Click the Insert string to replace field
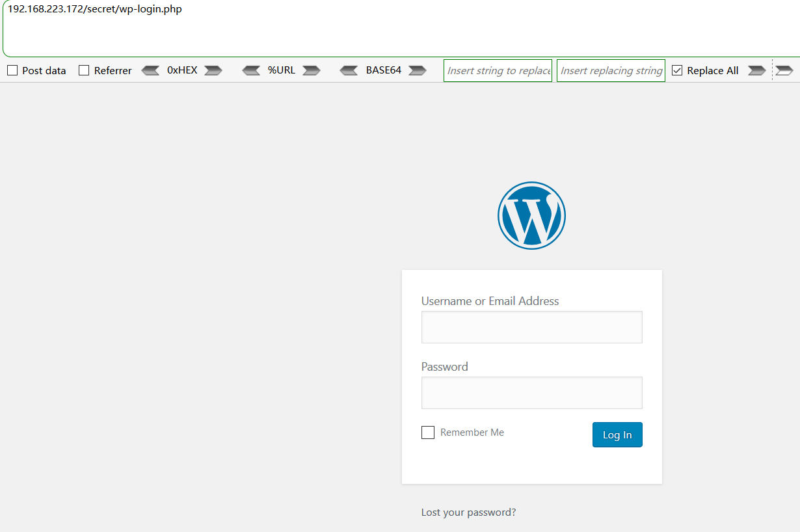This screenshot has height=532, width=800. click(x=498, y=70)
